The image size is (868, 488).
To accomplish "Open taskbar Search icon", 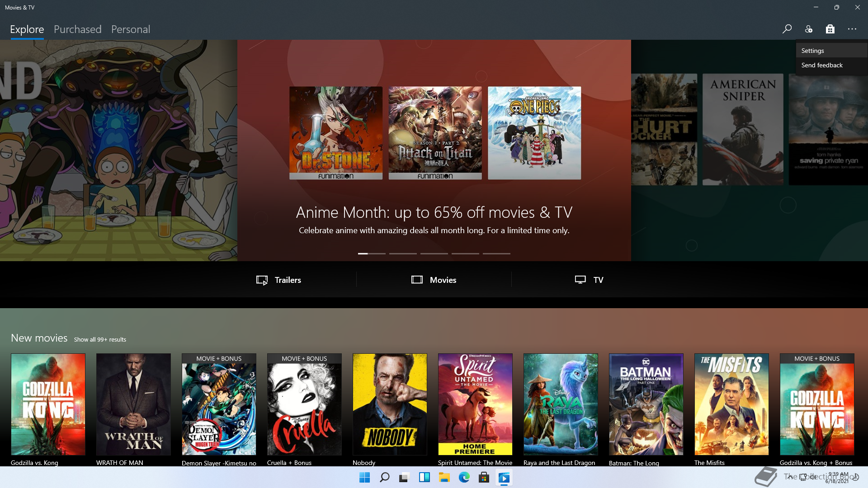I will [x=385, y=478].
